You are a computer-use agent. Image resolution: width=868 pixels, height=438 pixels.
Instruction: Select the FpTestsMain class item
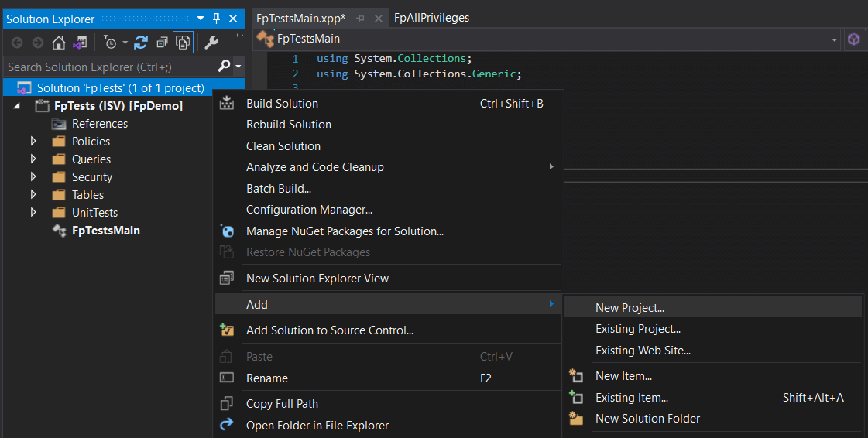coord(106,231)
